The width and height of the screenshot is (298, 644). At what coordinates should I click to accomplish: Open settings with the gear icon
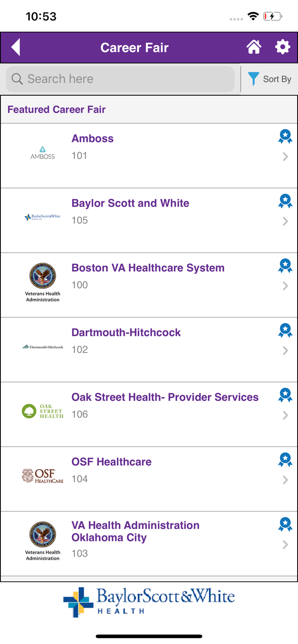pos(283,47)
